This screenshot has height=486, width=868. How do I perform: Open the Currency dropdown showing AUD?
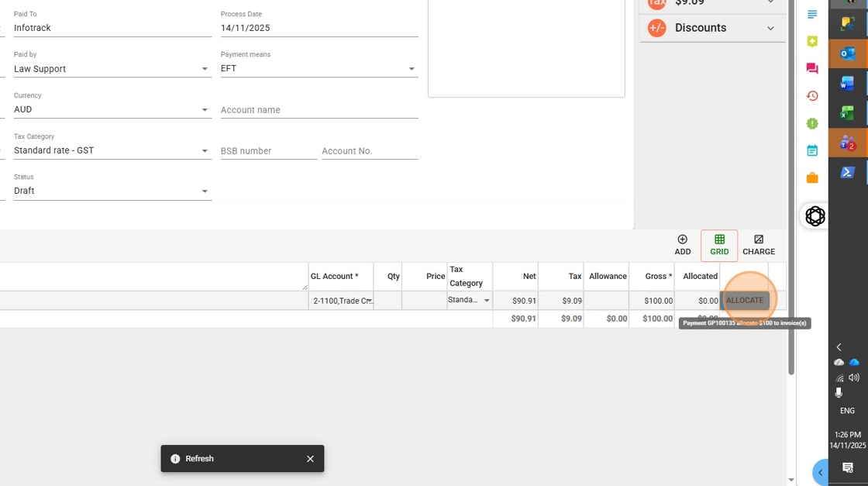pyautogui.click(x=204, y=109)
